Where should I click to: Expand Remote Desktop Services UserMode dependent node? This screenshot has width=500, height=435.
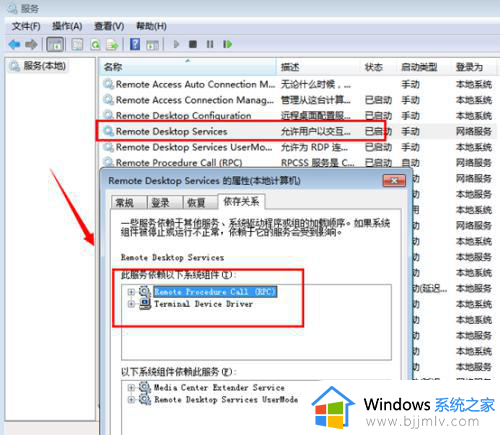coord(131,400)
